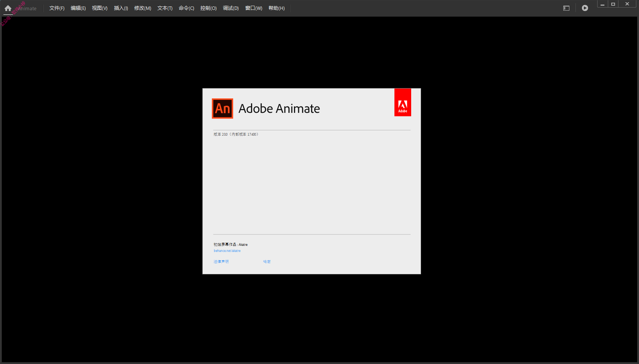Click the Test Movie play button
The image size is (639, 364).
pos(585,8)
